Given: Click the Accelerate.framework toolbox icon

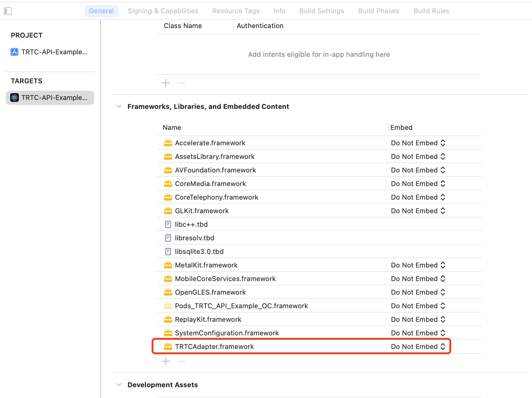Looking at the screenshot, I should tap(168, 143).
